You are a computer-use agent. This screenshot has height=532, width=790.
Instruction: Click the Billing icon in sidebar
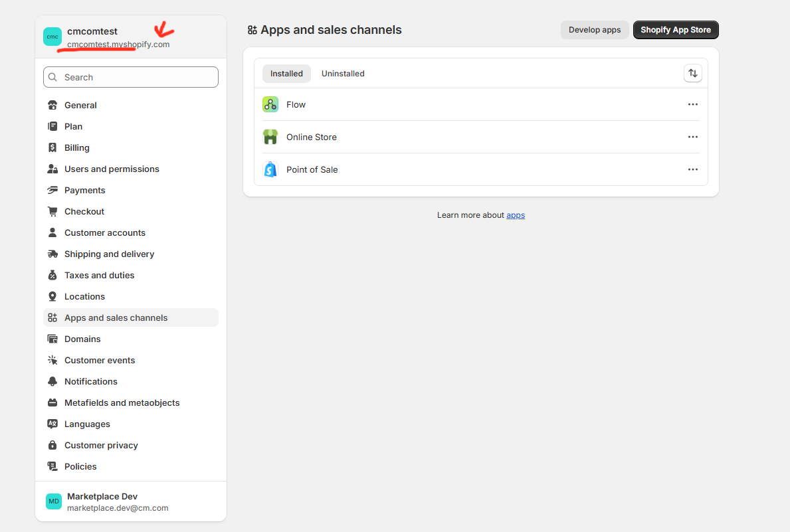(x=52, y=147)
